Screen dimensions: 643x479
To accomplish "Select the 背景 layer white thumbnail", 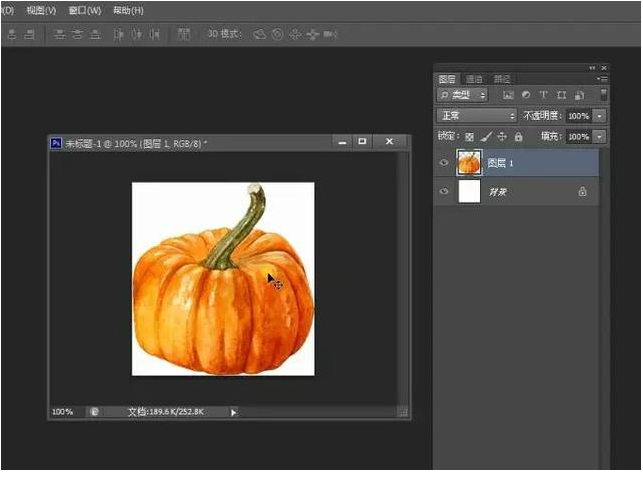I will pos(469,192).
